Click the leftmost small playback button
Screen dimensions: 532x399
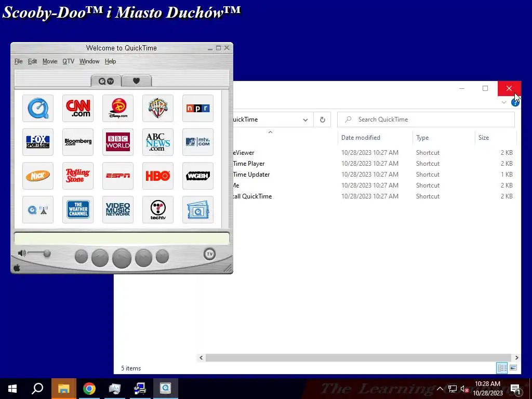click(81, 257)
